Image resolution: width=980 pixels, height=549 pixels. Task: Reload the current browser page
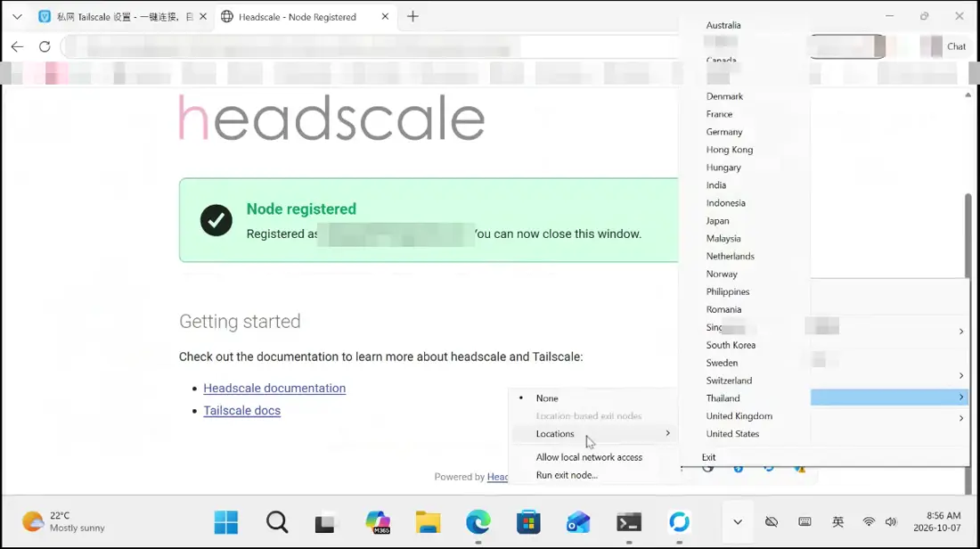[x=45, y=46]
